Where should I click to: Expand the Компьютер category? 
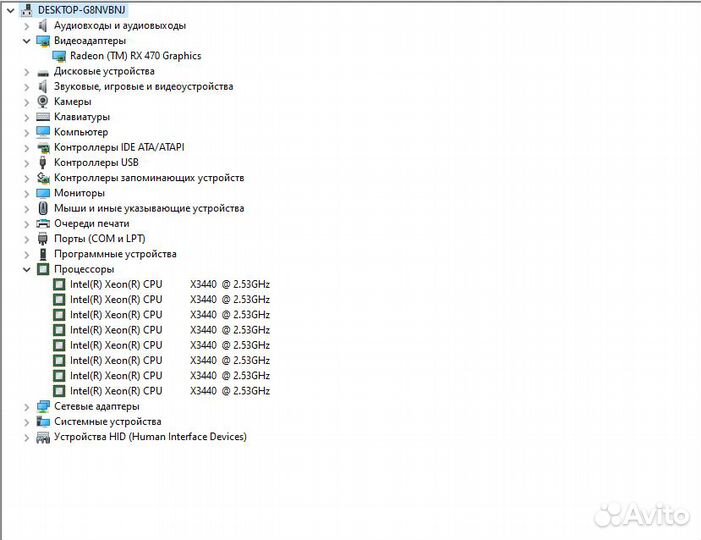pyautogui.click(x=26, y=132)
